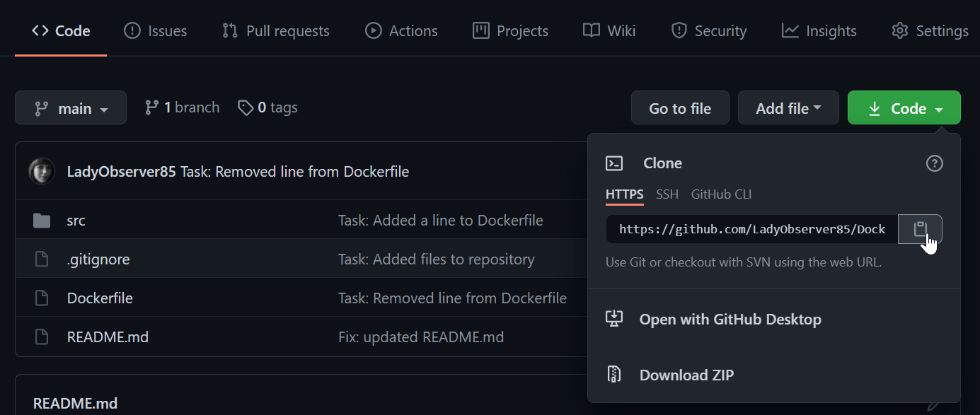Click the Download ZIP option
Viewport: 980px width, 415px height.
coord(687,375)
